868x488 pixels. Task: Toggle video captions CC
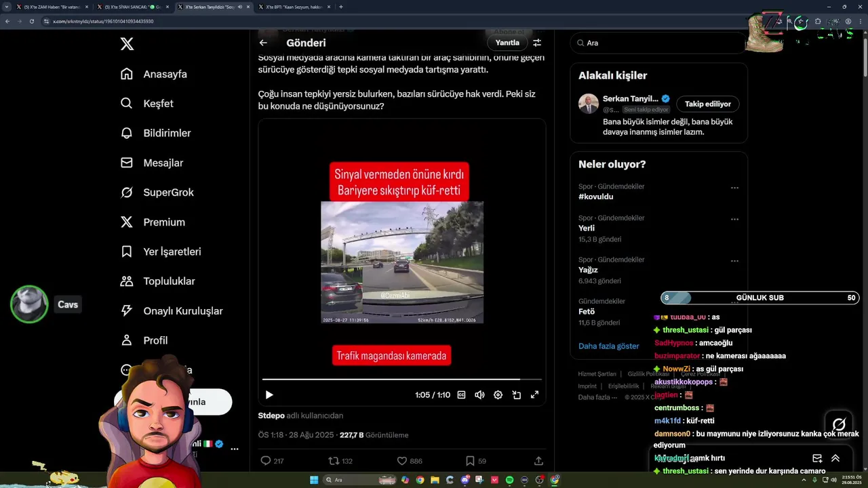[462, 394]
